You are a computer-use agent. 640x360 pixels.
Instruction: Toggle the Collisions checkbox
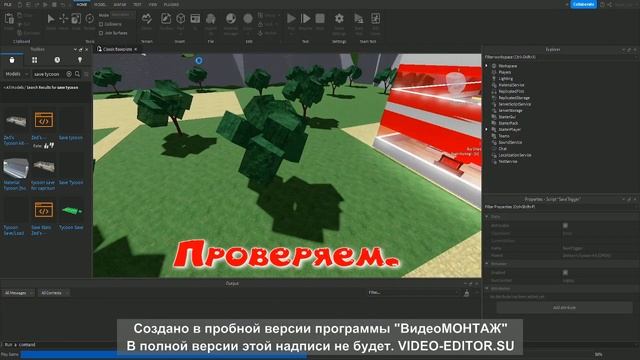click(x=101, y=24)
